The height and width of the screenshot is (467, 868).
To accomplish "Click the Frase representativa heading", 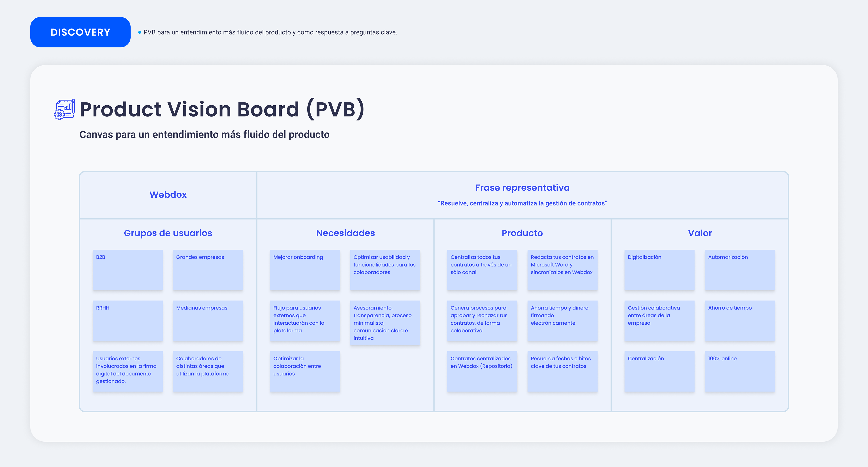I will pos(522,188).
